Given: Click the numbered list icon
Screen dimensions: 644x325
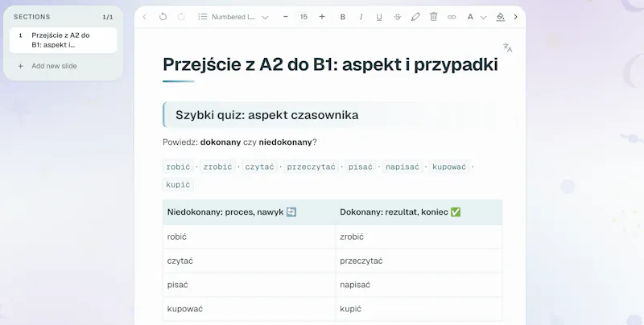Looking at the screenshot, I should coord(203,17).
